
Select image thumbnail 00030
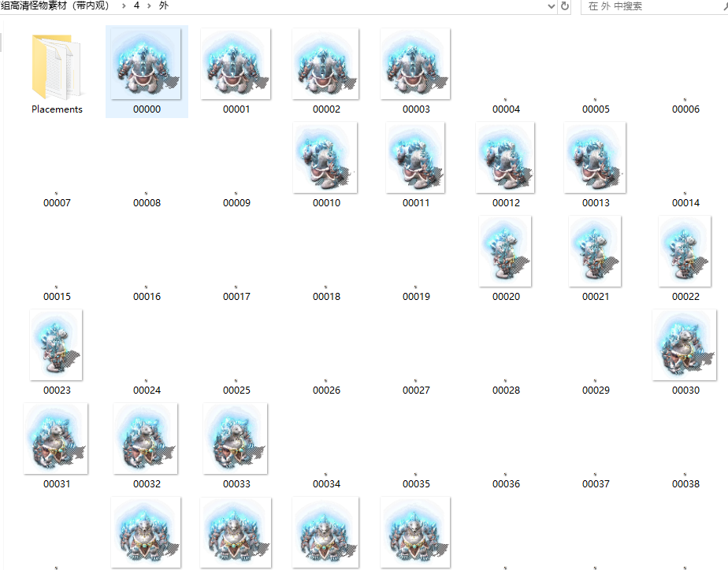685,345
